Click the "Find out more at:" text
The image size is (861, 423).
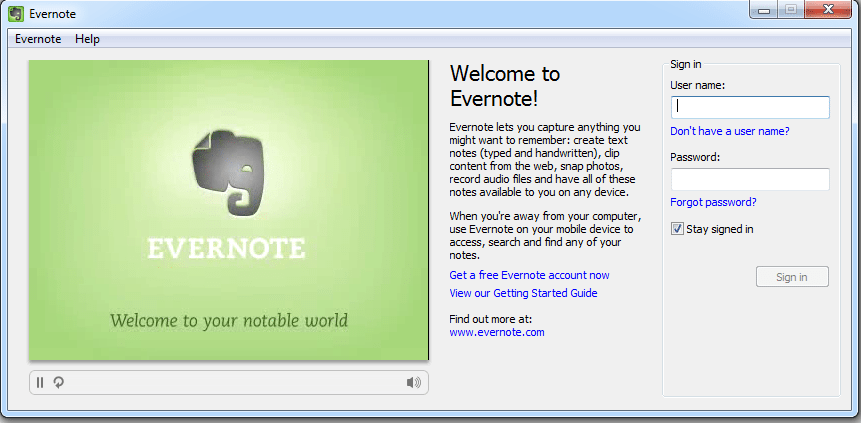(x=491, y=319)
